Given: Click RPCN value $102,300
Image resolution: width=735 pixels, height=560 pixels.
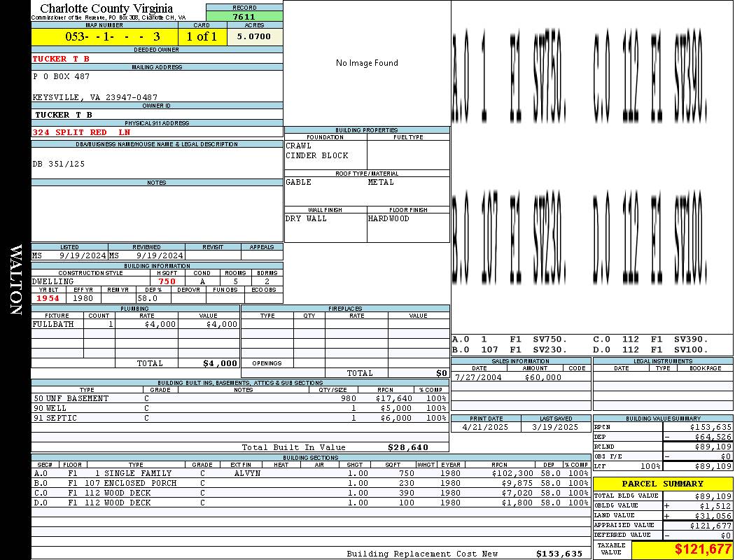Looking at the screenshot, I should coord(513,474).
